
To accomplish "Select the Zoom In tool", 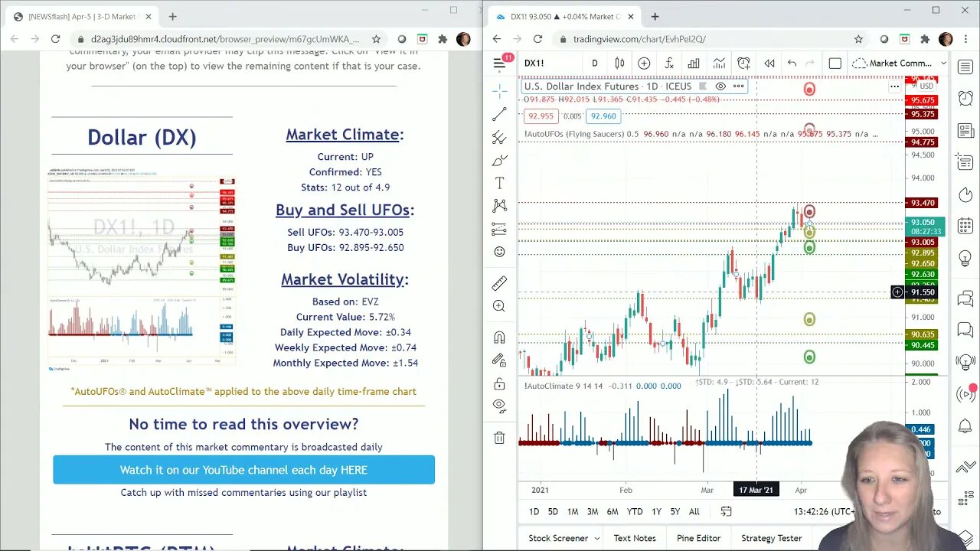I will (499, 306).
